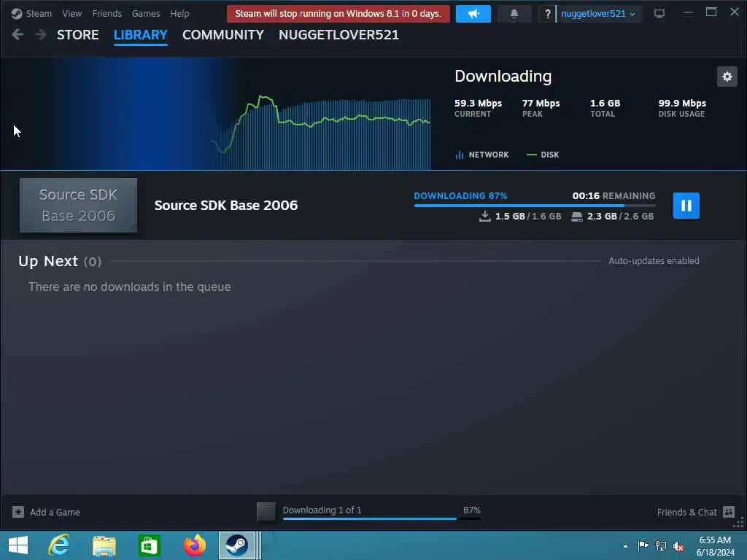Viewport: 747px width, 560px height.
Task: Switch to the LIBRARY tab
Action: (141, 35)
